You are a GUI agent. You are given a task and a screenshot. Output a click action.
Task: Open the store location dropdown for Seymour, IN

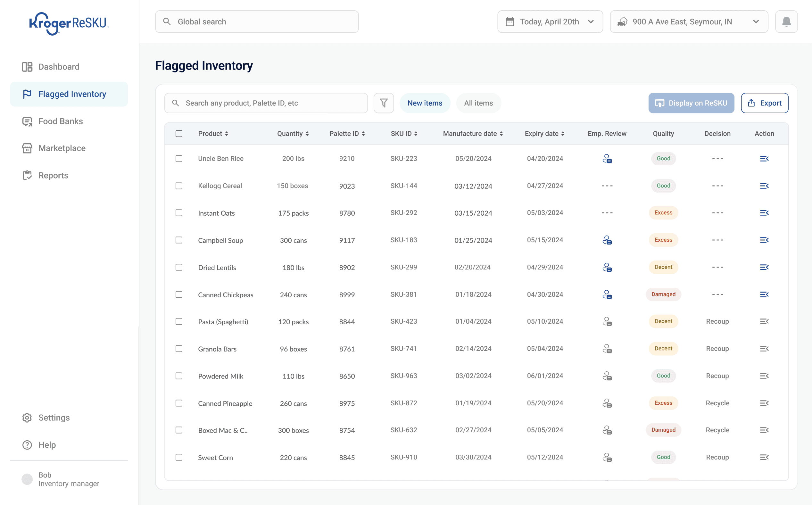click(688, 22)
